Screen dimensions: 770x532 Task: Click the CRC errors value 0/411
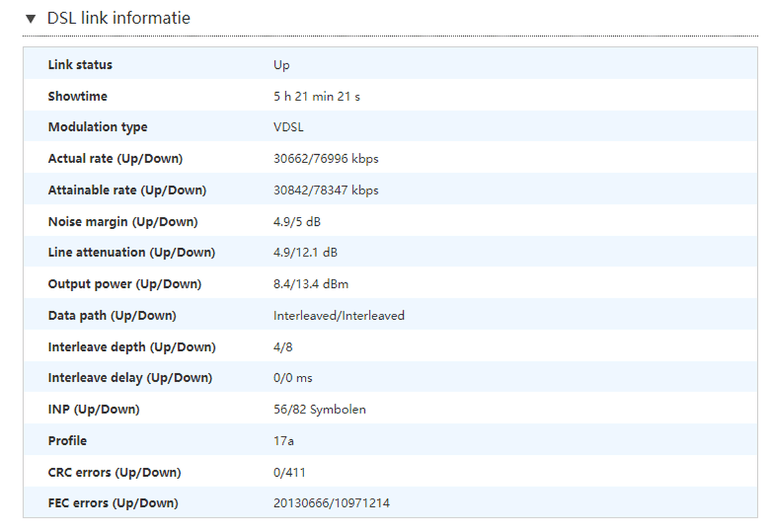click(x=289, y=472)
